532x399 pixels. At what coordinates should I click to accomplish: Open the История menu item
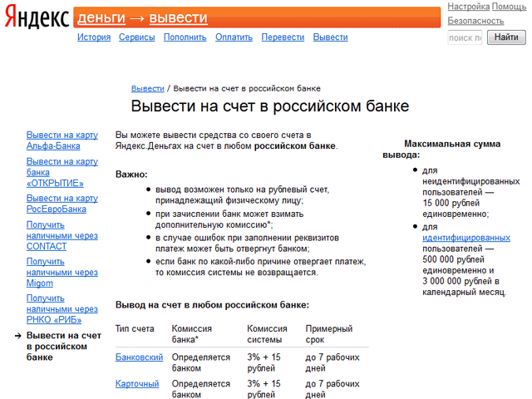94,37
